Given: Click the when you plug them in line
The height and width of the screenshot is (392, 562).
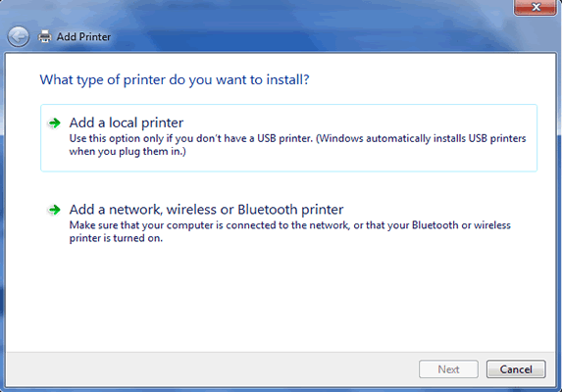Looking at the screenshot, I should pos(128,152).
